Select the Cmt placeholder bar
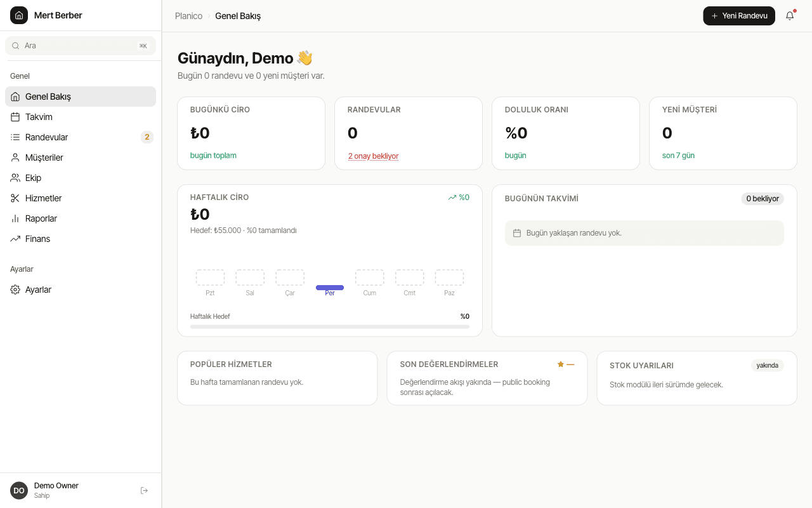The height and width of the screenshot is (508, 812). [410, 277]
